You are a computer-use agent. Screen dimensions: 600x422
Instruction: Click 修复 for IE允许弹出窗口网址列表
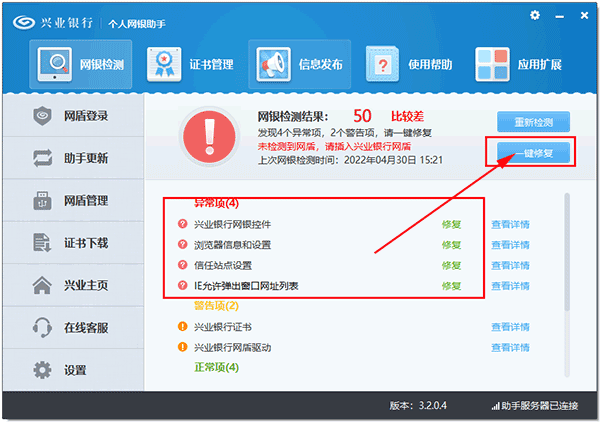(452, 286)
